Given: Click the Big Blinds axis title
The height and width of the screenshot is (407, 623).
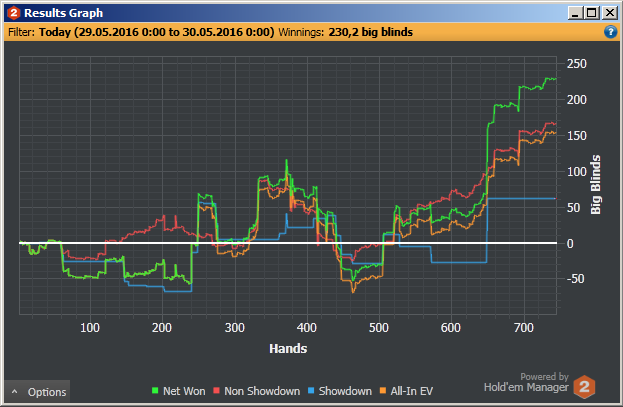Looking at the screenshot, I should click(595, 185).
